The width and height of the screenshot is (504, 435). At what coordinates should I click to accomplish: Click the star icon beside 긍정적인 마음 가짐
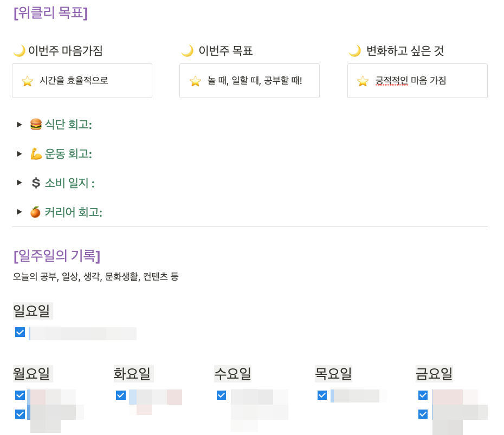point(363,81)
